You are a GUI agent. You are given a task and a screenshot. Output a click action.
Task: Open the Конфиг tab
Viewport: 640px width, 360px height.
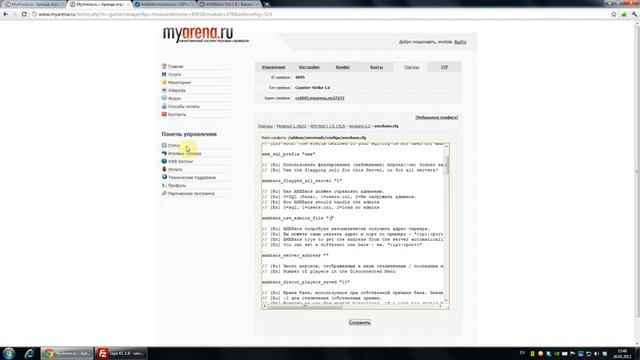(x=342, y=67)
